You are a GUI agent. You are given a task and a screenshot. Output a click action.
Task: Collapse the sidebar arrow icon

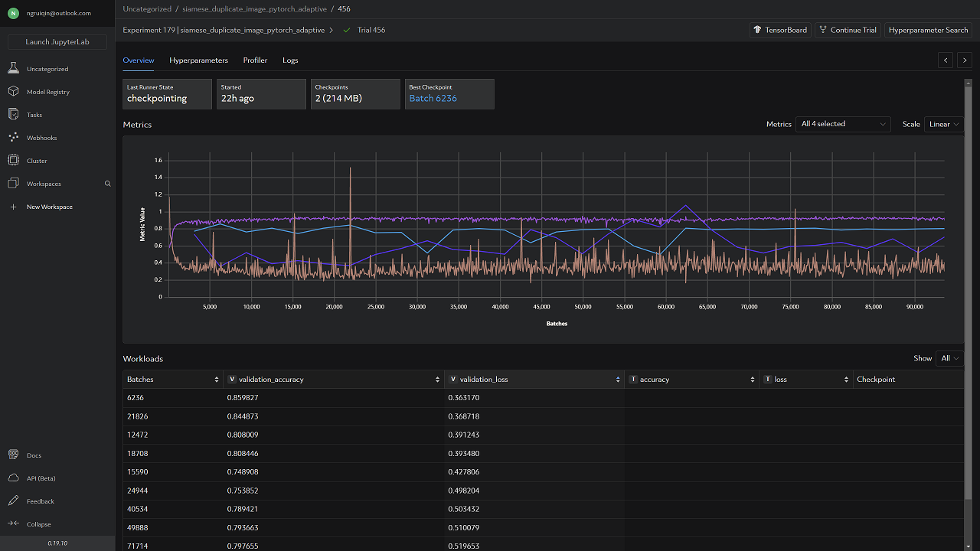(13, 524)
